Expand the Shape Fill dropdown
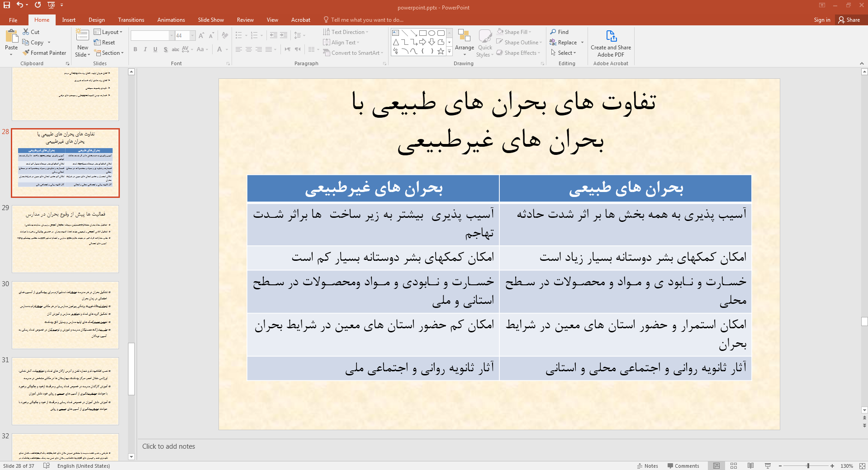The height and width of the screenshot is (470, 868). [x=514, y=32]
